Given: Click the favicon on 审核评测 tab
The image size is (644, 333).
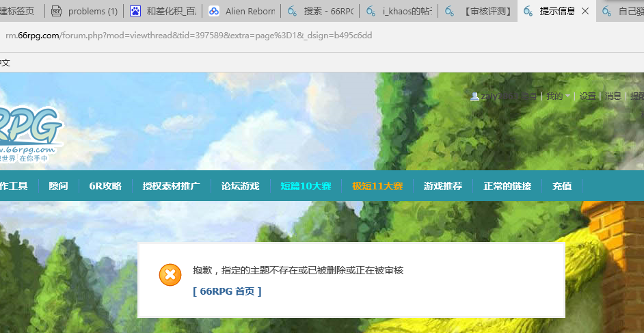Looking at the screenshot, I should click(450, 11).
